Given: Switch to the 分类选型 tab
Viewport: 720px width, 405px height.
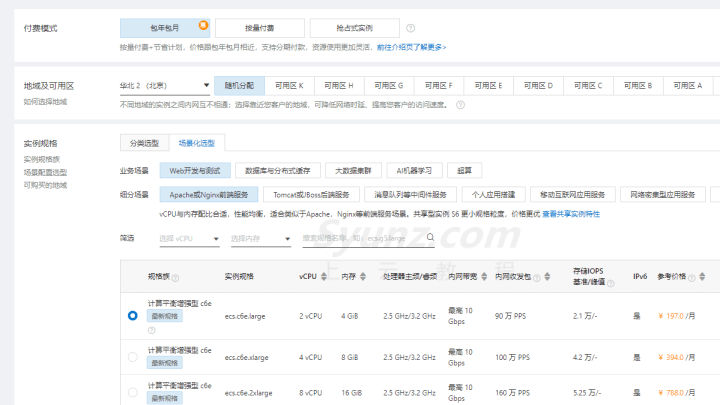Looking at the screenshot, I should click(144, 143).
